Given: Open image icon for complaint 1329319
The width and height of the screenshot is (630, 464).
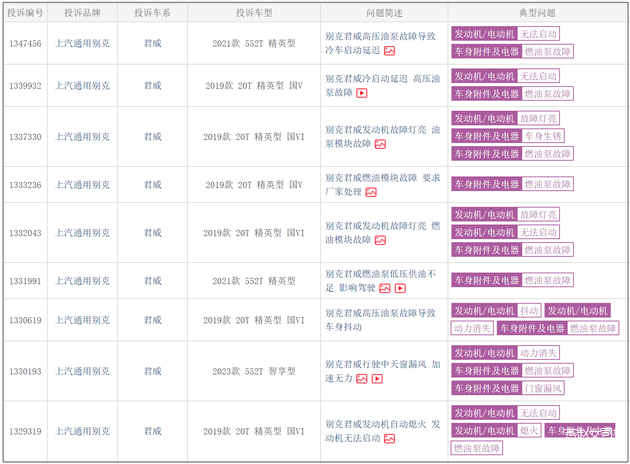Looking at the screenshot, I should [x=390, y=438].
